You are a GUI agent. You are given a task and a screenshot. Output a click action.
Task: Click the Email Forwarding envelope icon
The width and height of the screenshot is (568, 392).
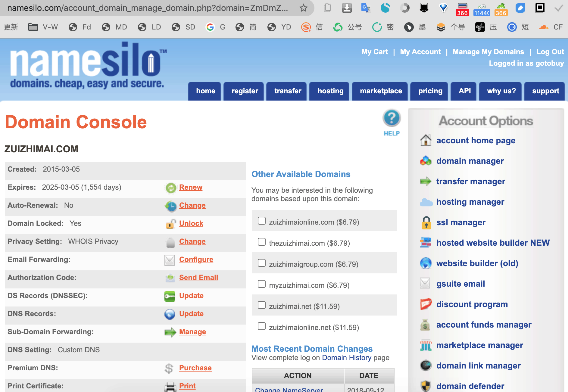pos(170,260)
